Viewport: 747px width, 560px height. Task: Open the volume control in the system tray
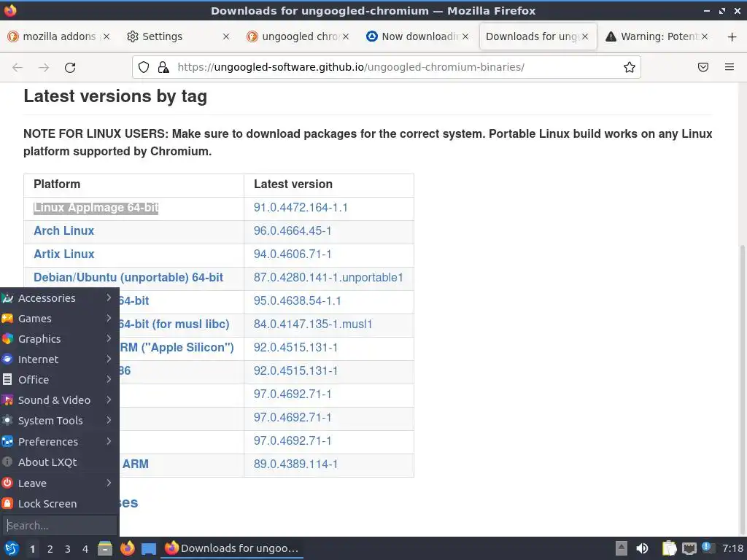click(642, 548)
